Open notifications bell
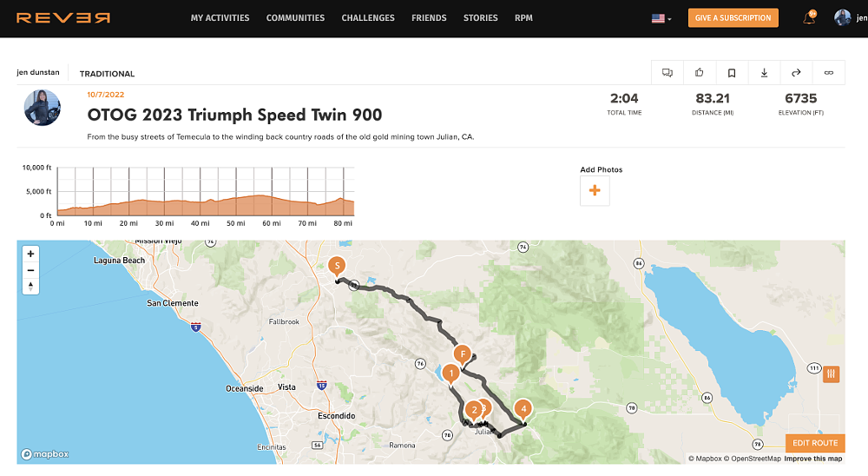The width and height of the screenshot is (868, 476). (x=809, y=17)
